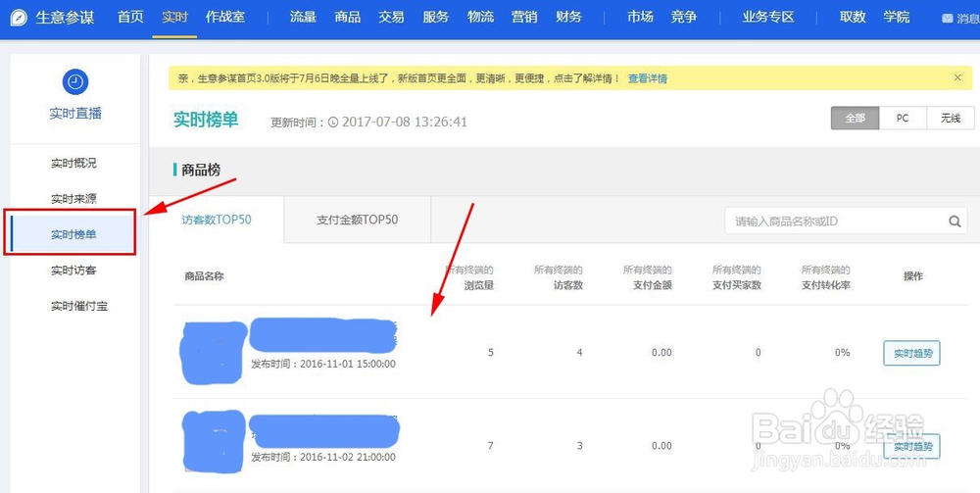Open 作战室 in the top bar
This screenshot has width=980, height=493.
(225, 17)
